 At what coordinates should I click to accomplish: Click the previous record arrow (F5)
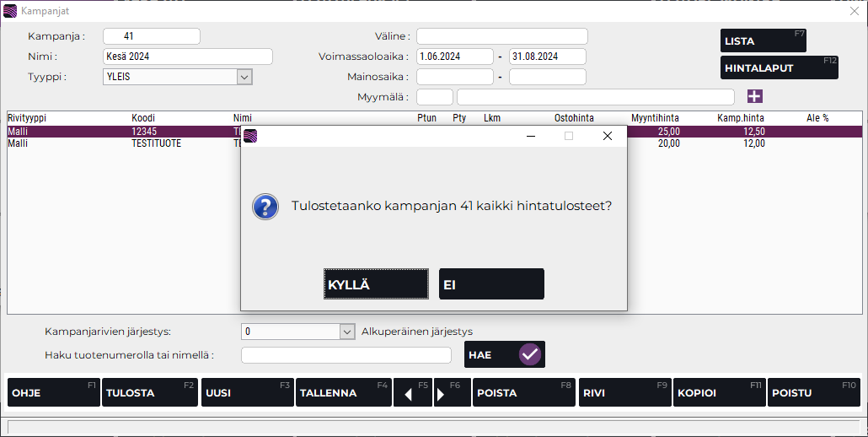pyautogui.click(x=413, y=393)
